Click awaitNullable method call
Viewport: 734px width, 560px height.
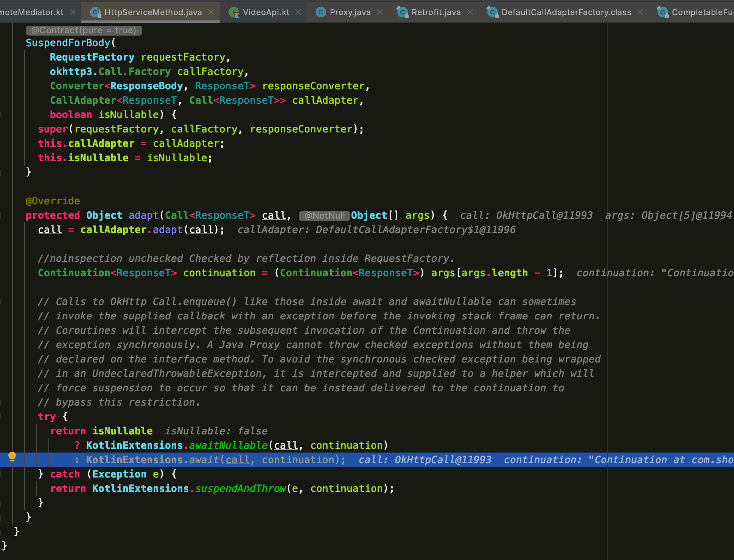pyautogui.click(x=228, y=445)
